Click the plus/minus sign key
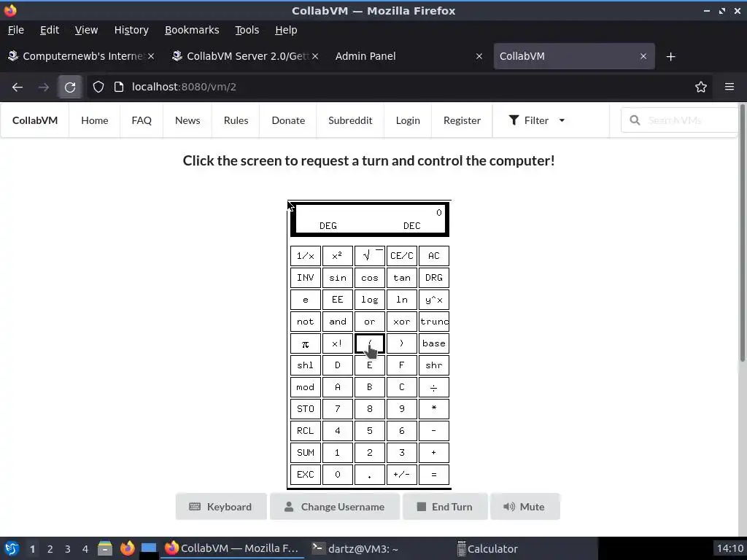 click(x=402, y=474)
